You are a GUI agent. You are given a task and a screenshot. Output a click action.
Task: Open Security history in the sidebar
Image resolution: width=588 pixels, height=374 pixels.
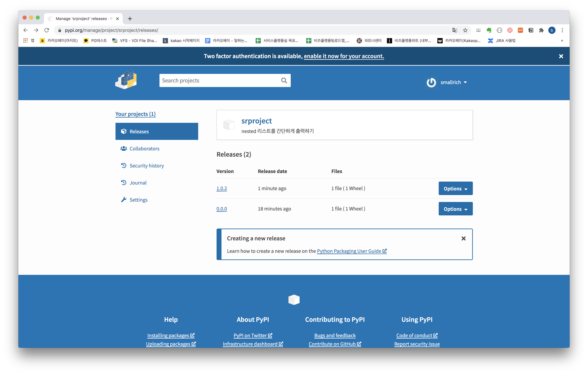(x=147, y=166)
